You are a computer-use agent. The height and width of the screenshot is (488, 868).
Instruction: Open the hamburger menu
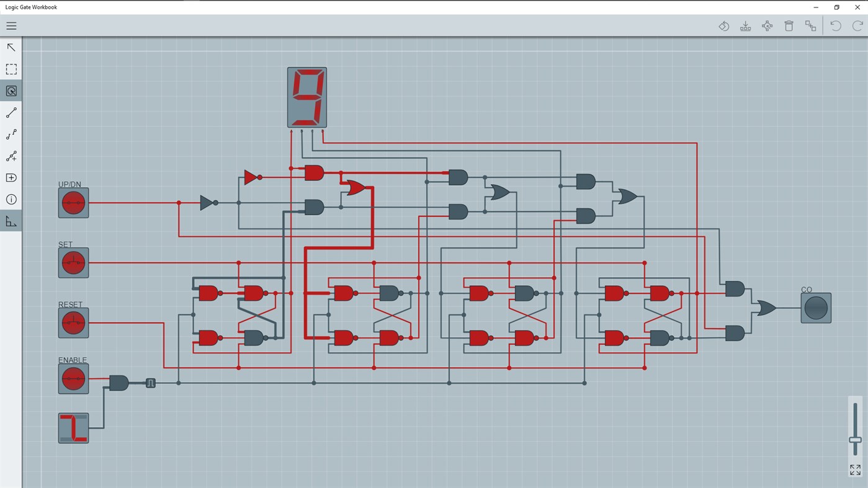(11, 25)
